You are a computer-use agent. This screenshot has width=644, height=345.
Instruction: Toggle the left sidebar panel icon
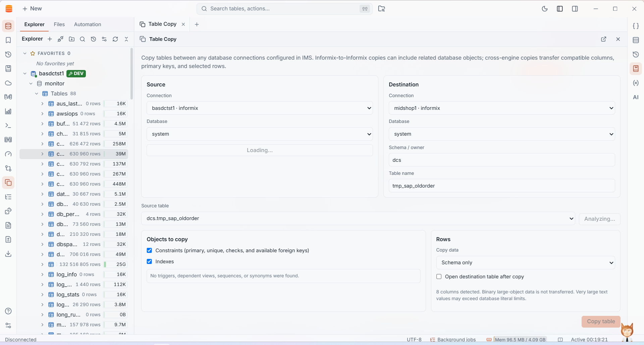point(560,9)
